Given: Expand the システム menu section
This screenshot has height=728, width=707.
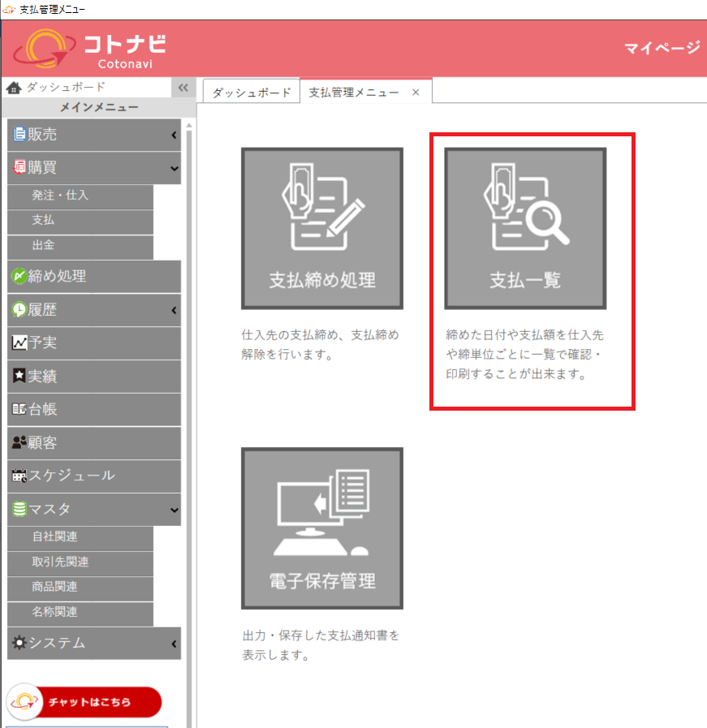Looking at the screenshot, I should click(93, 644).
